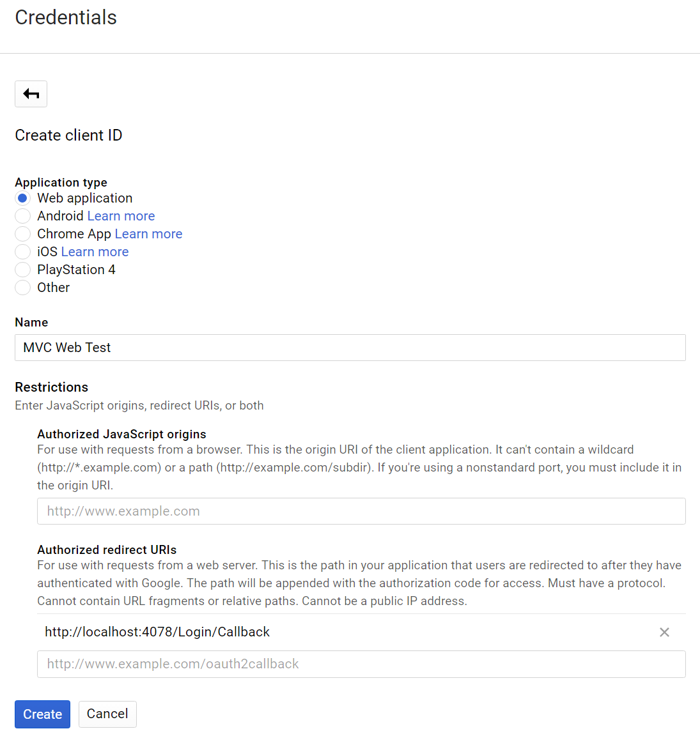Select the Web application type
The width and height of the screenshot is (700, 745).
tap(22, 198)
